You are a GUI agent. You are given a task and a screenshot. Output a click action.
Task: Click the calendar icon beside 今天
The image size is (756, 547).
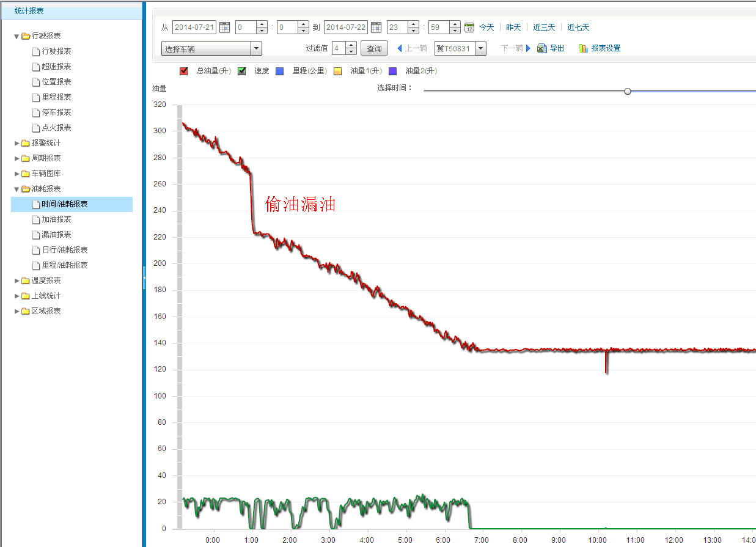click(x=469, y=28)
